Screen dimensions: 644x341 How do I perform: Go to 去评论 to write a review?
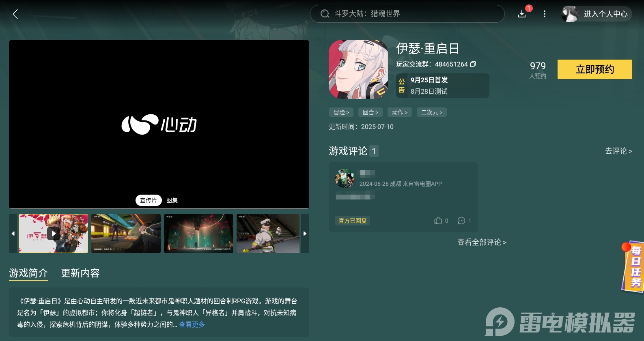pos(618,151)
